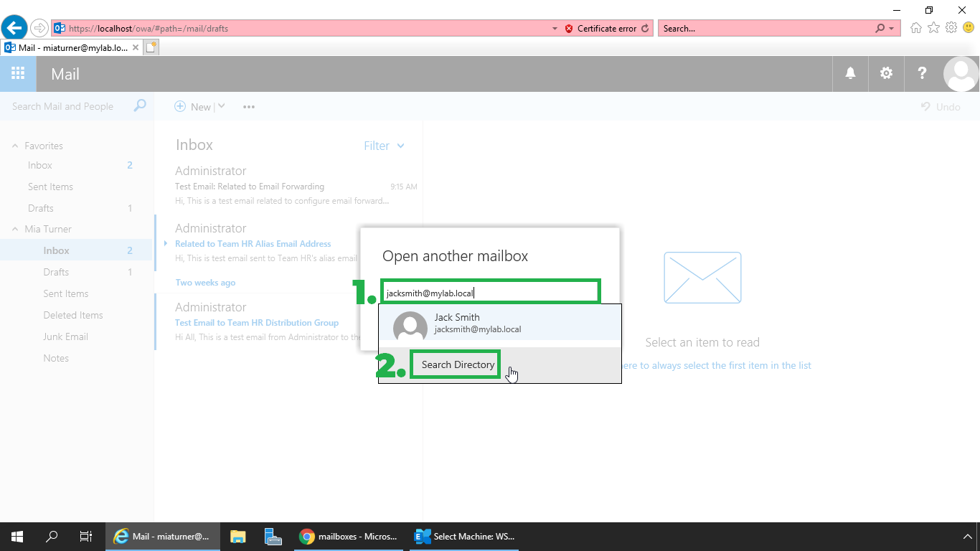
Task: Open the more actions ellipsis menu
Action: 249,107
